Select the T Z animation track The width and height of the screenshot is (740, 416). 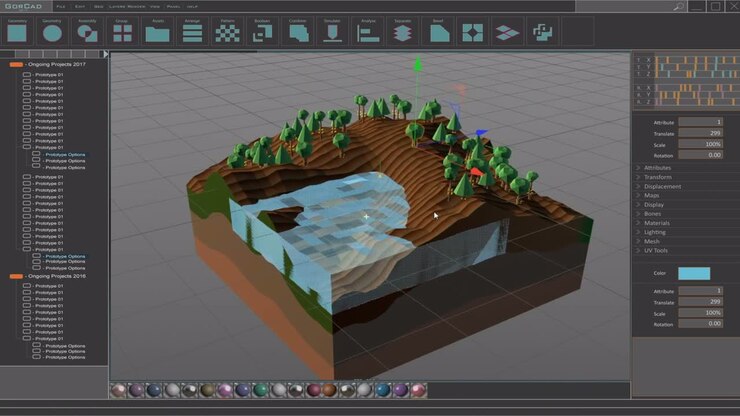[687, 74]
